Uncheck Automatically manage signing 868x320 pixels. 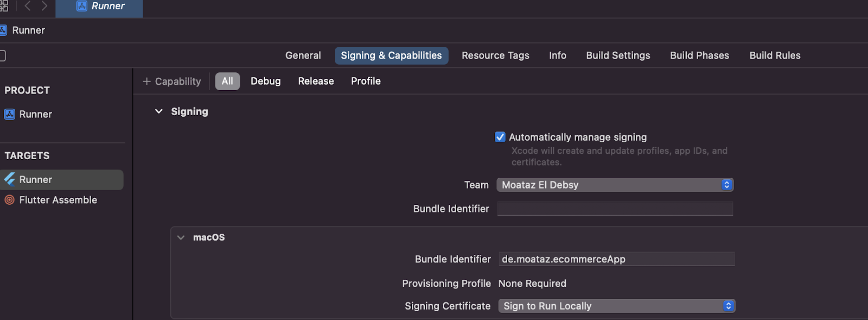click(500, 137)
